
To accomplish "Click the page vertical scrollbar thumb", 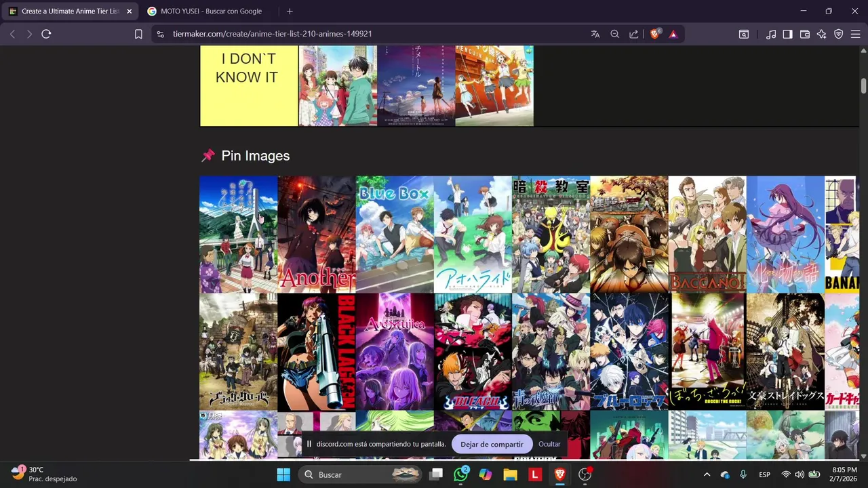I will tap(863, 86).
